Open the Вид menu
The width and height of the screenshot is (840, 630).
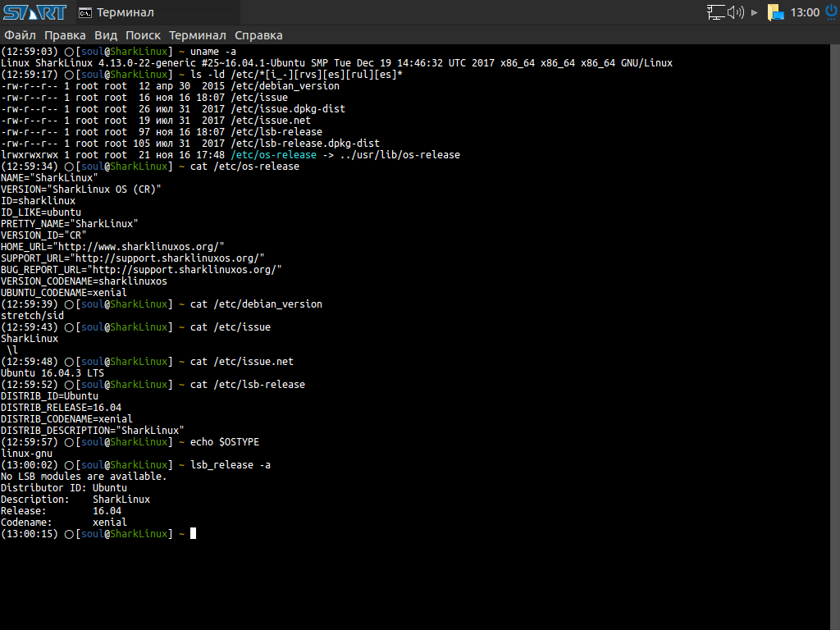pyautogui.click(x=106, y=35)
